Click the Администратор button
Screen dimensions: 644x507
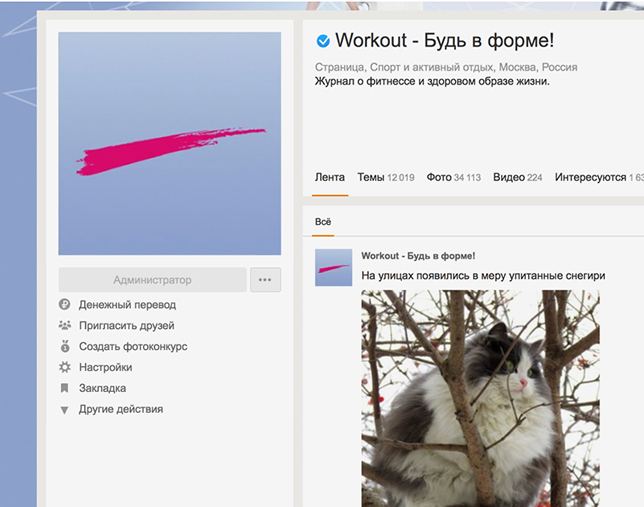(x=152, y=280)
